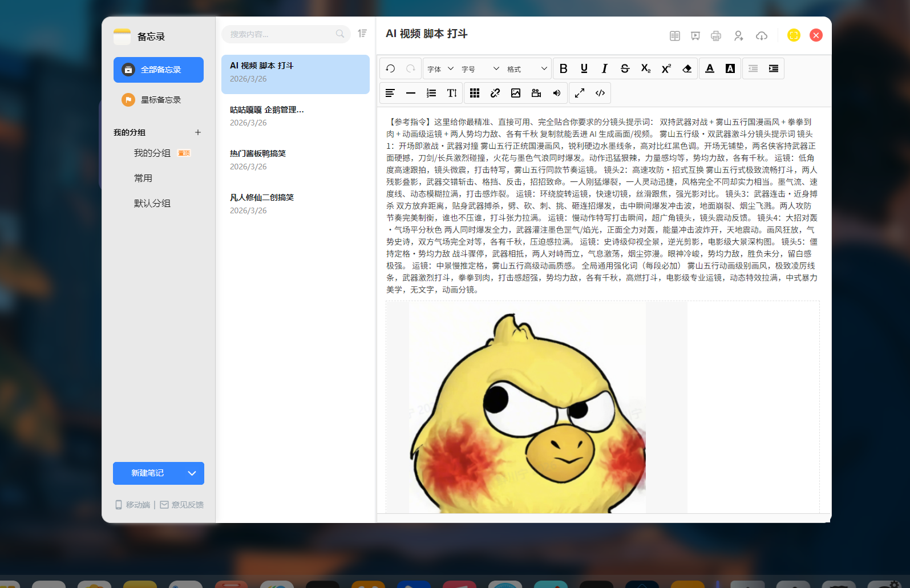
Task: Open the 常用 group
Action: (x=143, y=179)
